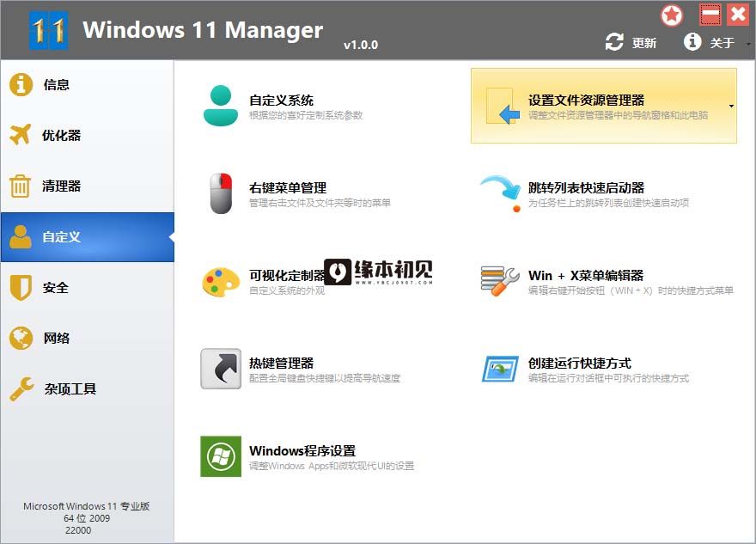Click the green Windows logo icon
This screenshot has width=756, height=544.
point(221,456)
